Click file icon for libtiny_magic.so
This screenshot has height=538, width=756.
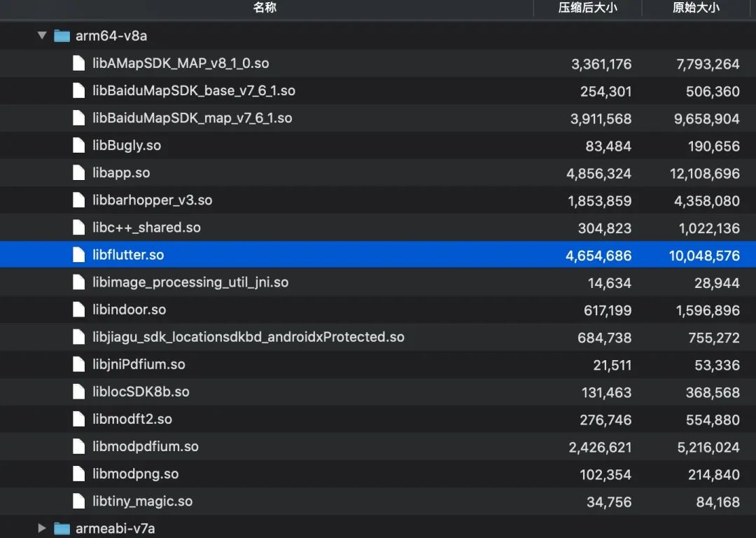pyautogui.click(x=78, y=501)
